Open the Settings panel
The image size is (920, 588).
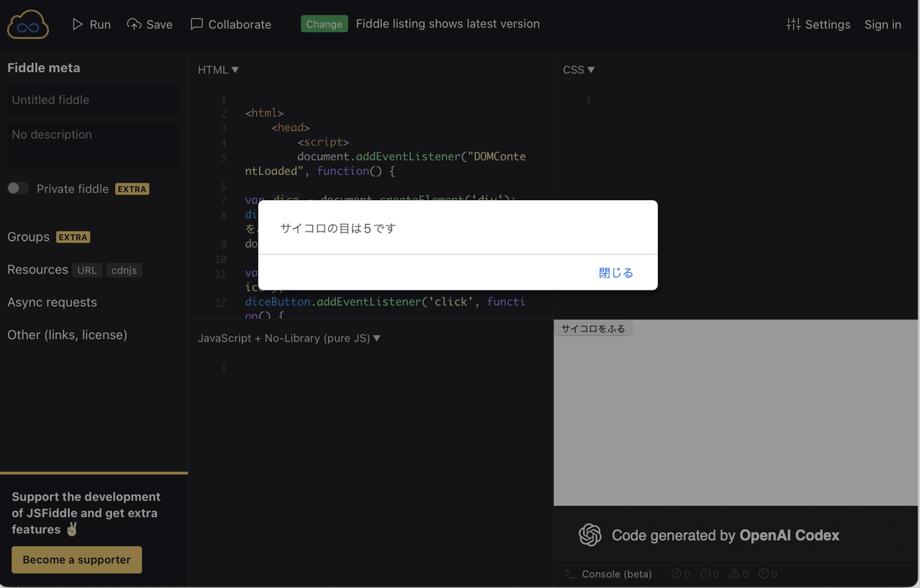(818, 24)
